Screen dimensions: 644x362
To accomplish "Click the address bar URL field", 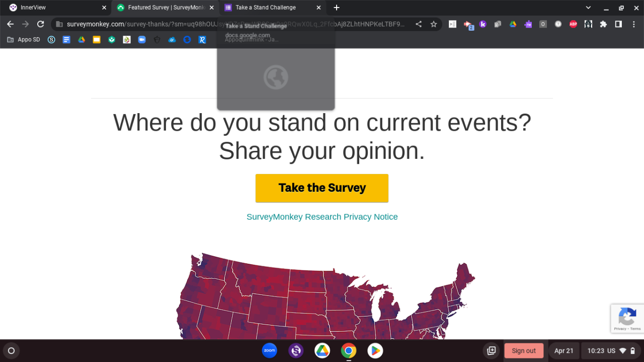I will click(235, 24).
